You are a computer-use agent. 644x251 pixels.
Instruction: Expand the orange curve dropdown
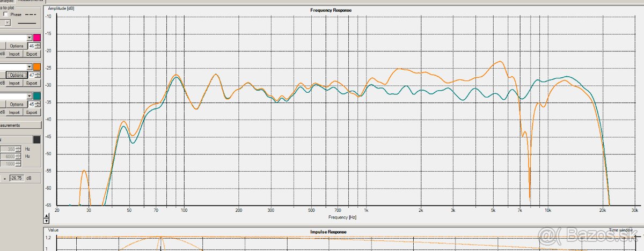pos(28,67)
